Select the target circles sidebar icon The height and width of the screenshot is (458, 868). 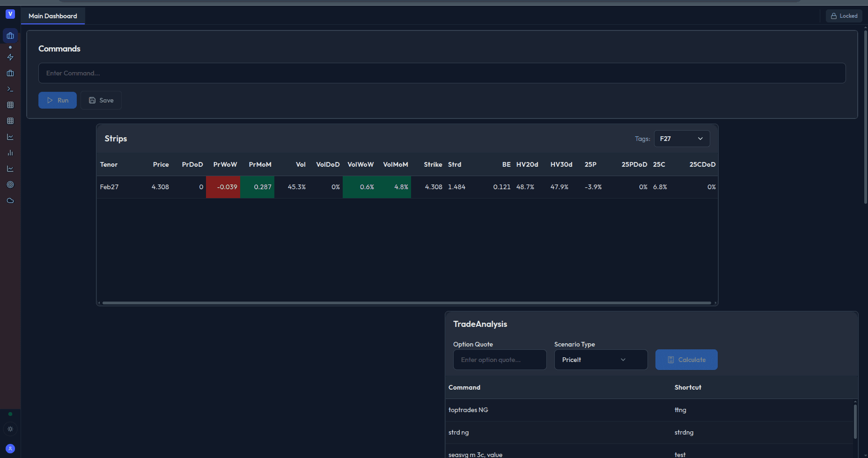click(10, 185)
